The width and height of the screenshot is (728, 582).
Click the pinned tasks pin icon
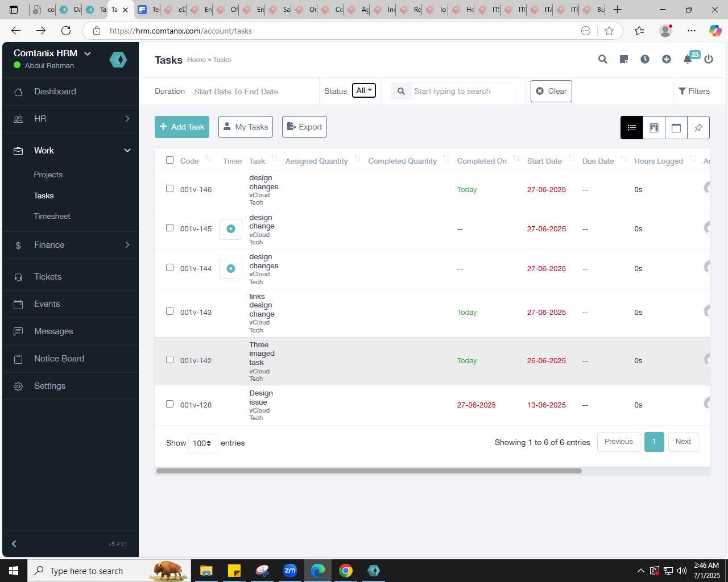coord(698,128)
